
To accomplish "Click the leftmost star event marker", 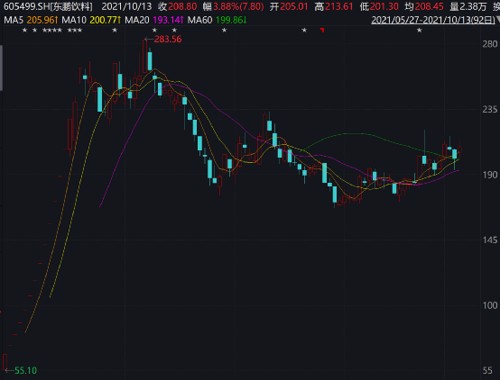I will click(x=24, y=30).
